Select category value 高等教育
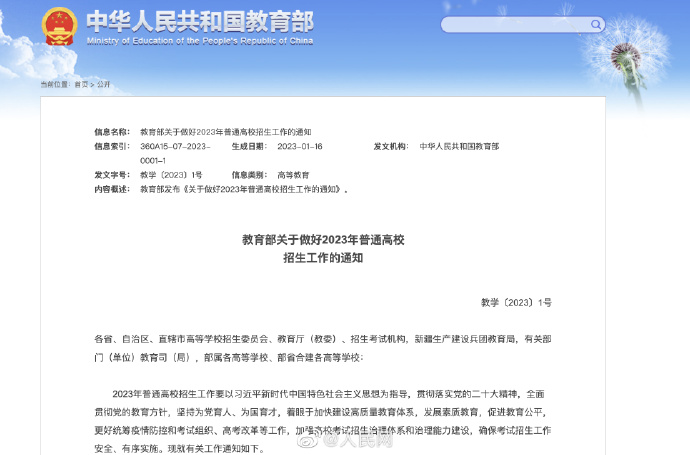 (x=293, y=175)
